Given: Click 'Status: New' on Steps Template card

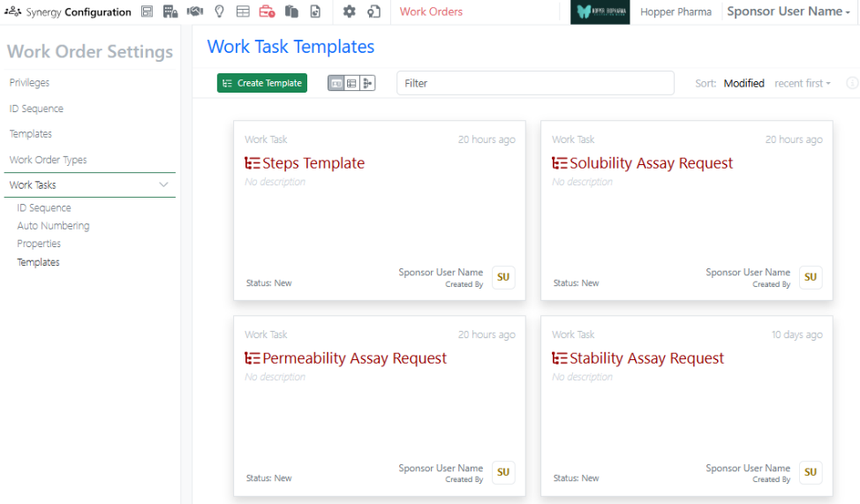Looking at the screenshot, I should [x=268, y=283].
